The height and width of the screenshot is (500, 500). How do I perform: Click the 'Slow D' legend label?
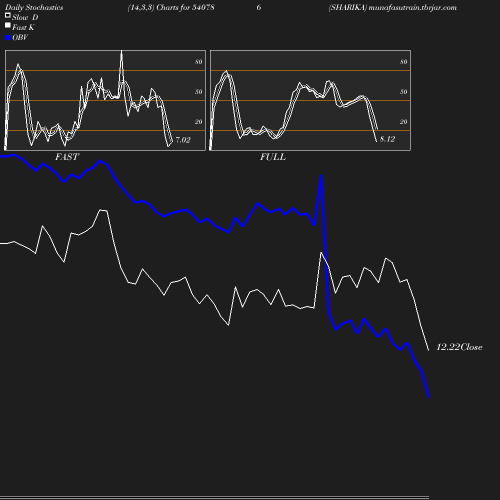[25, 17]
